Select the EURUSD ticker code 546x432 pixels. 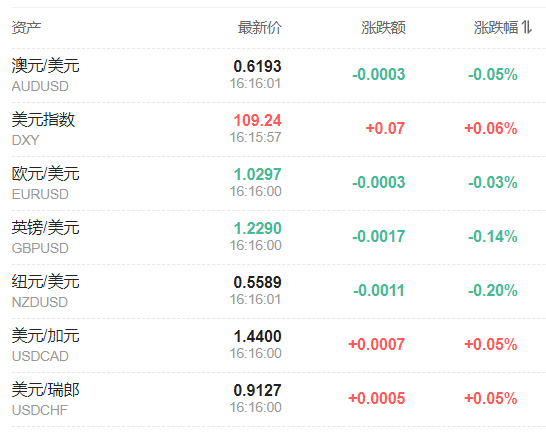(40, 194)
